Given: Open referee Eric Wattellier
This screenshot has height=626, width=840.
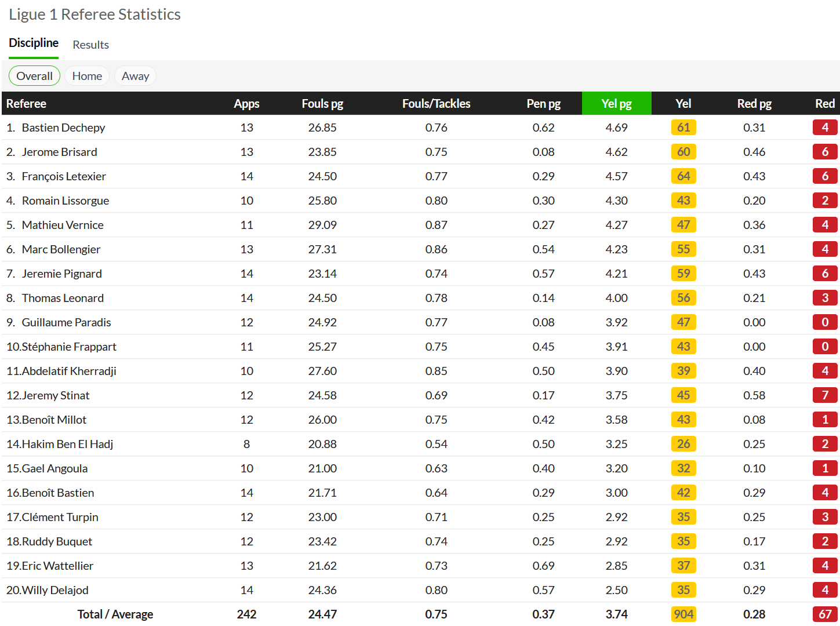Looking at the screenshot, I should point(57,566).
